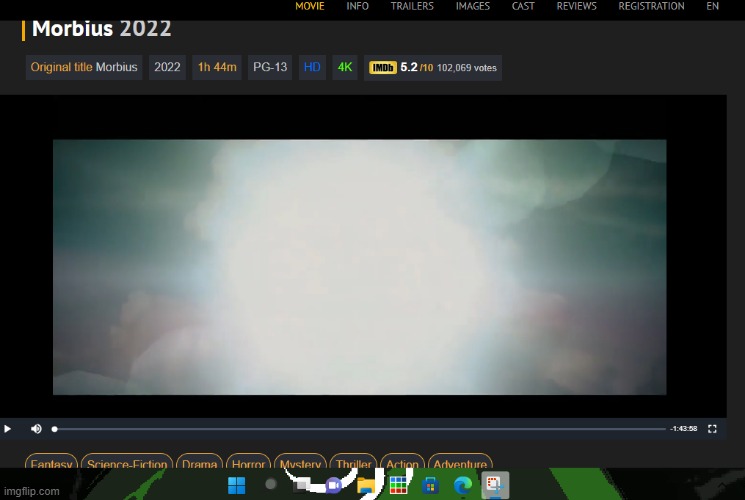Image resolution: width=745 pixels, height=500 pixels.
Task: Click the Horror genre tag
Action: pyautogui.click(x=248, y=465)
